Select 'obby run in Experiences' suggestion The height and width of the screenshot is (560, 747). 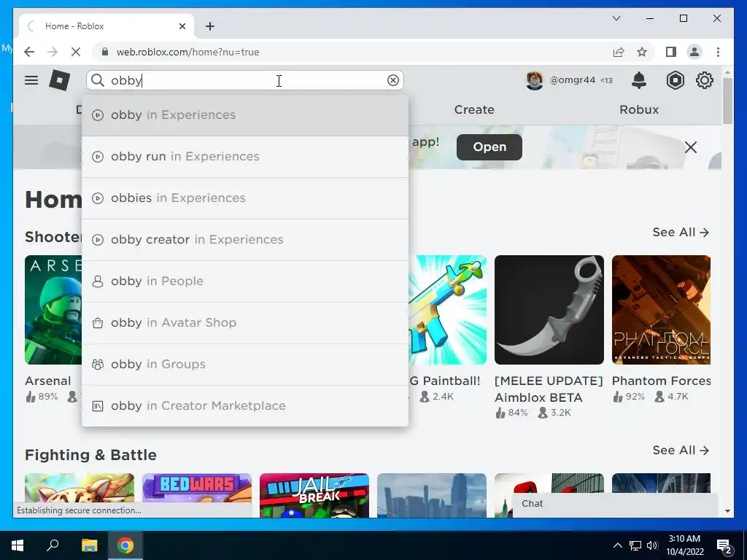(x=245, y=157)
